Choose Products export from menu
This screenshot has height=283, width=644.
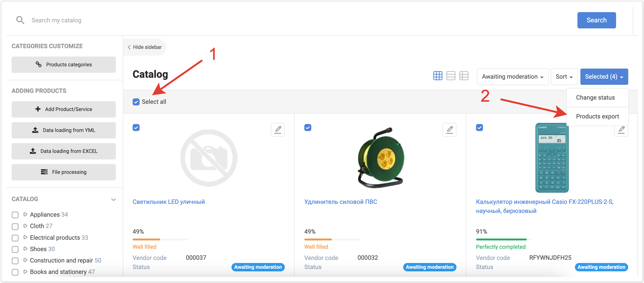pos(597,117)
